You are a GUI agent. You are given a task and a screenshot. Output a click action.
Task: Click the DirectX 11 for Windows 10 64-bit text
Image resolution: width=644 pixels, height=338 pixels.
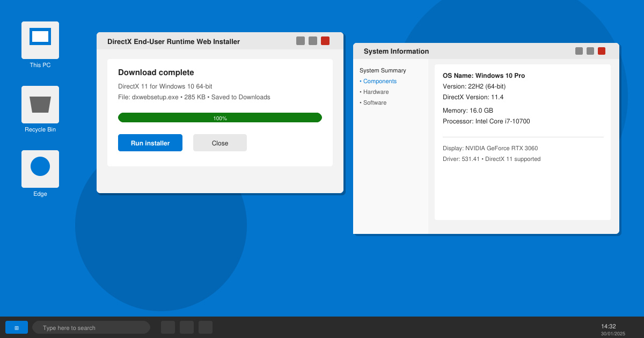165,86
